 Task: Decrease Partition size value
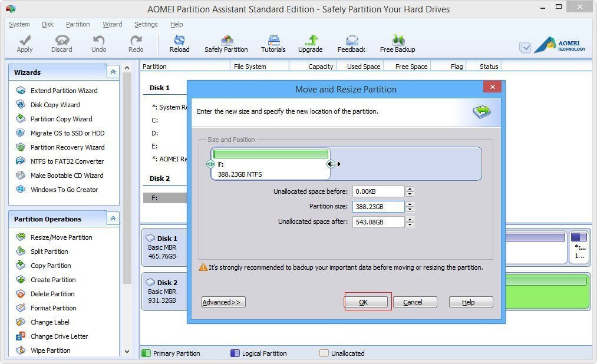(410, 209)
